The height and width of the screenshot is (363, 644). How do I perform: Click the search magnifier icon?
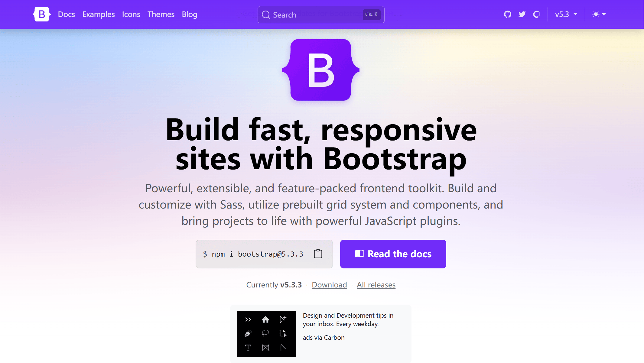point(266,15)
